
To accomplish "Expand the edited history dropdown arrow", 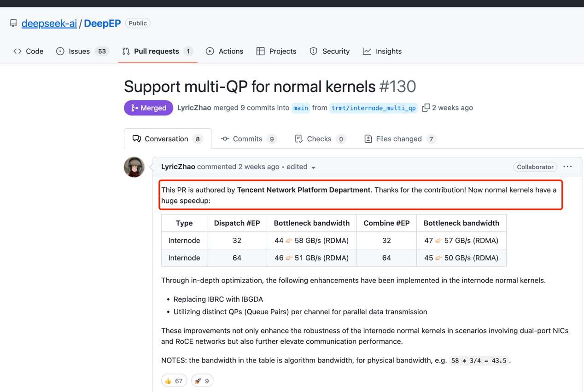I will [x=314, y=167].
